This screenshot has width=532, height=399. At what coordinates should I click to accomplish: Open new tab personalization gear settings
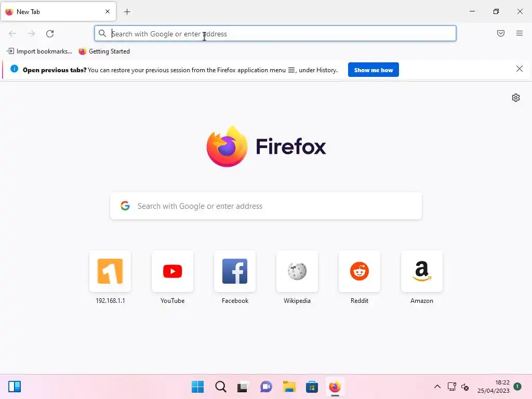516,98
